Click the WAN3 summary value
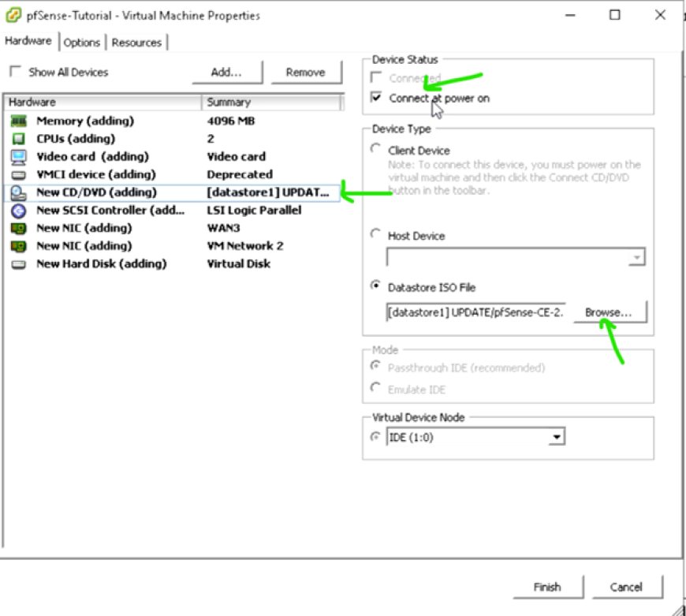 pyautogui.click(x=224, y=229)
